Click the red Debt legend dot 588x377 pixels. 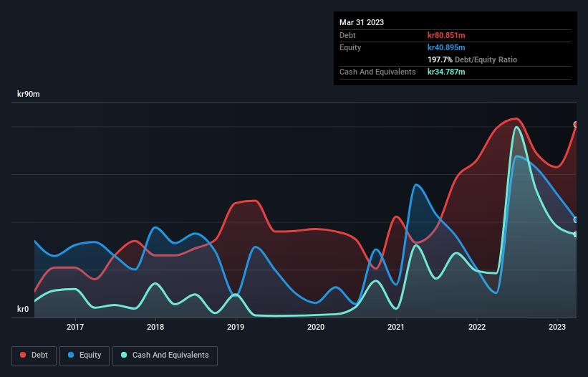[23, 355]
